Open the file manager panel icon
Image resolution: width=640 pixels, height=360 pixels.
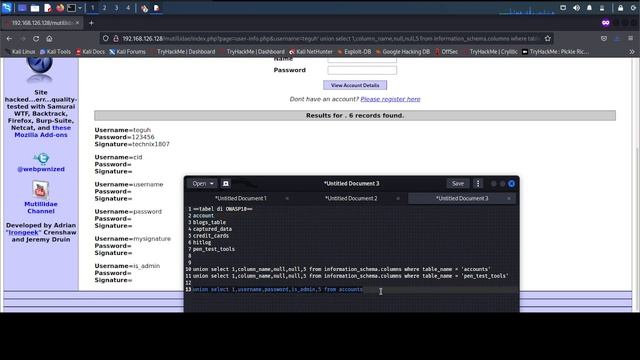(35, 8)
